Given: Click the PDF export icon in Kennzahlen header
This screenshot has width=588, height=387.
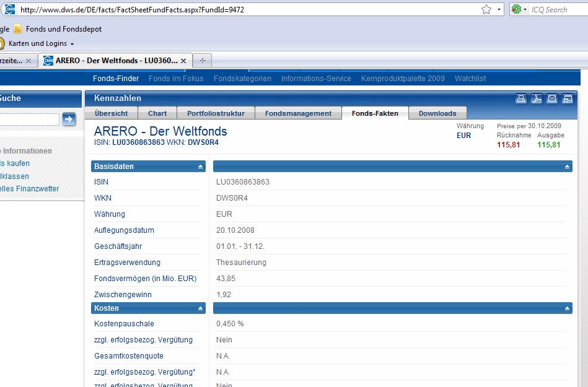Looking at the screenshot, I should 537,98.
